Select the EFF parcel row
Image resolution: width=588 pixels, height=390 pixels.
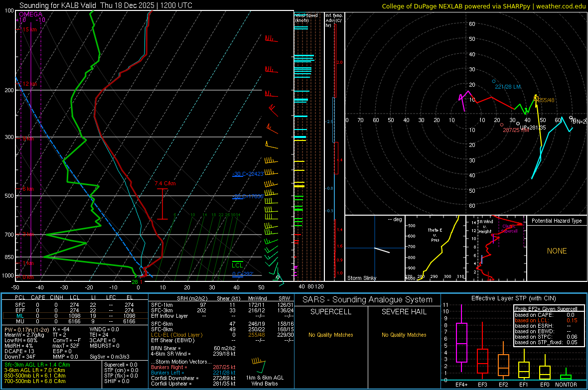75,310
